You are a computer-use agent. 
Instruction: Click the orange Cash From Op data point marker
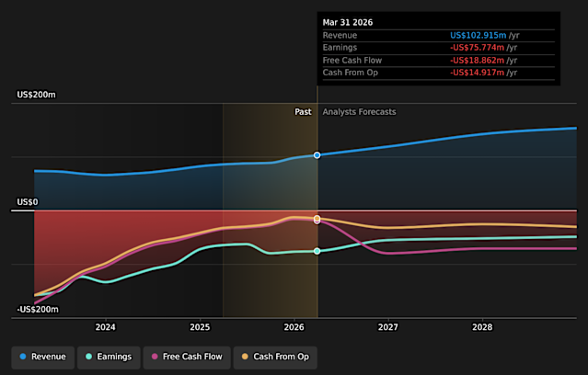pos(317,218)
